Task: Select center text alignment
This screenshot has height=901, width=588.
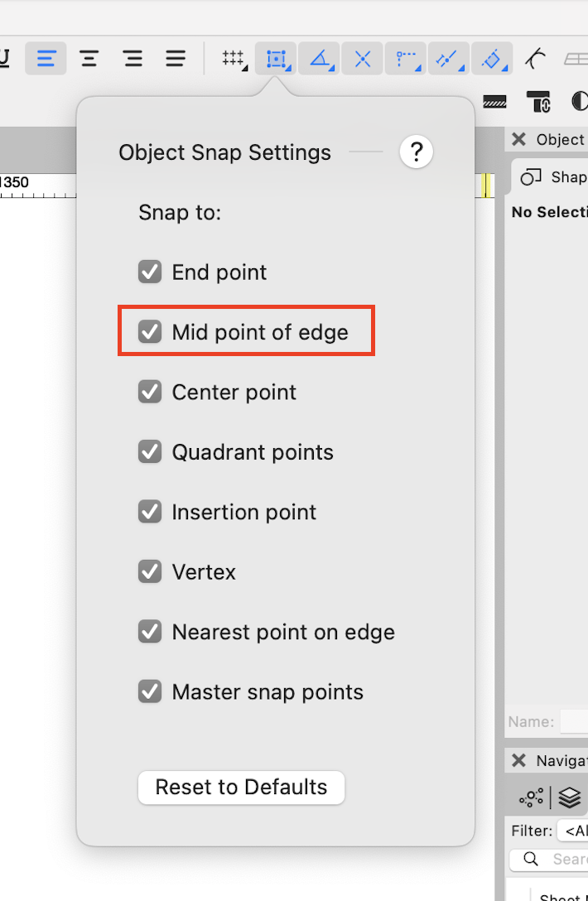Action: [89, 59]
